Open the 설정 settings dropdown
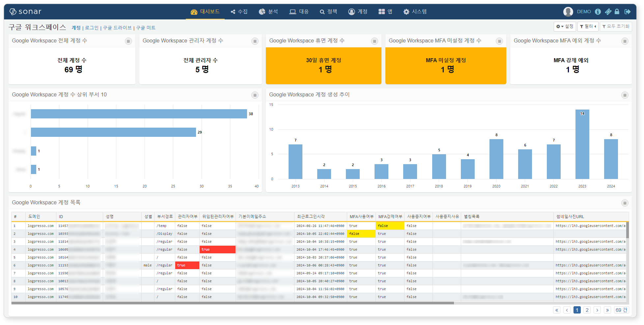Viewport: 644px width, 325px height. coord(565,26)
